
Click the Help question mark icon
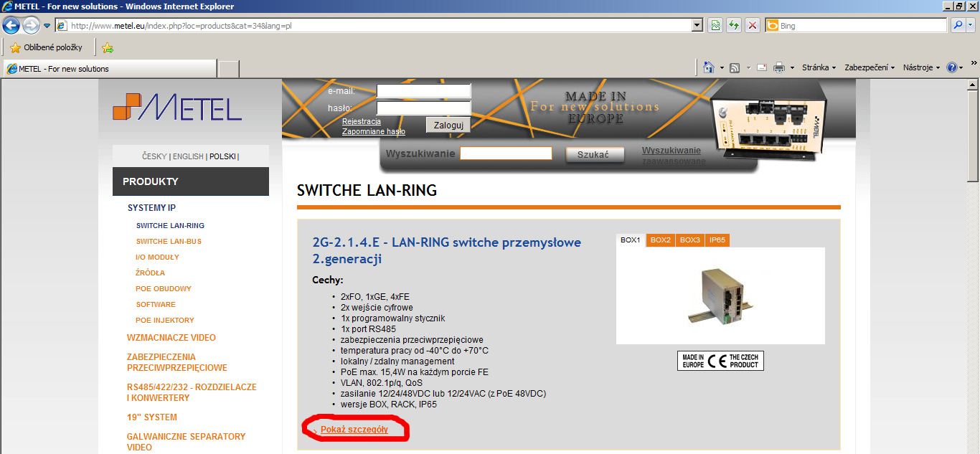[952, 68]
